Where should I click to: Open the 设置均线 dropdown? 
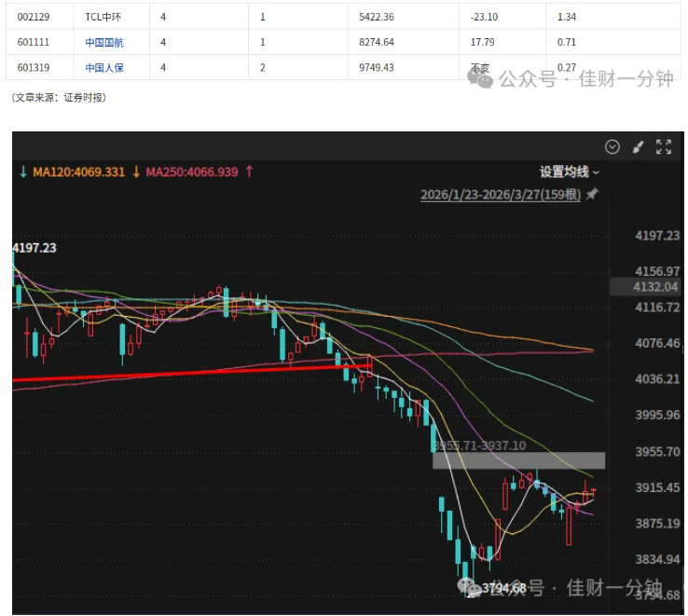(x=569, y=171)
